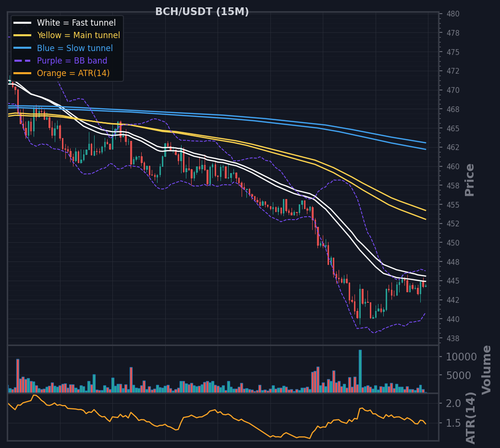This screenshot has height=448, width=500.
Task: Click the 455 price tick label
Action: coord(453,205)
